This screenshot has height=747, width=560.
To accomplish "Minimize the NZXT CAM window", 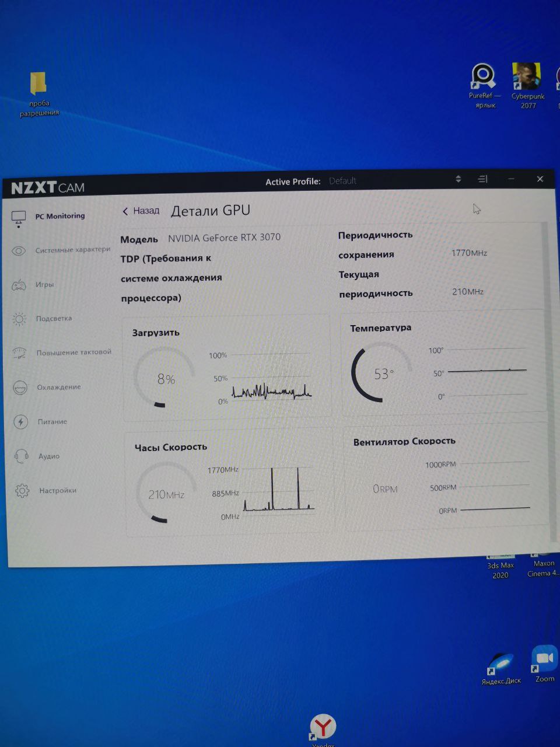I will (x=511, y=179).
